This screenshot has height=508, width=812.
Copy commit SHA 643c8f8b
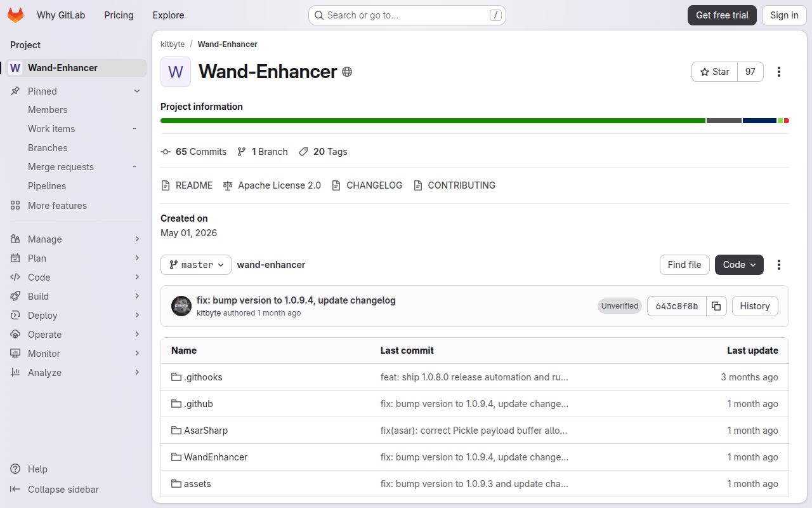pos(716,306)
